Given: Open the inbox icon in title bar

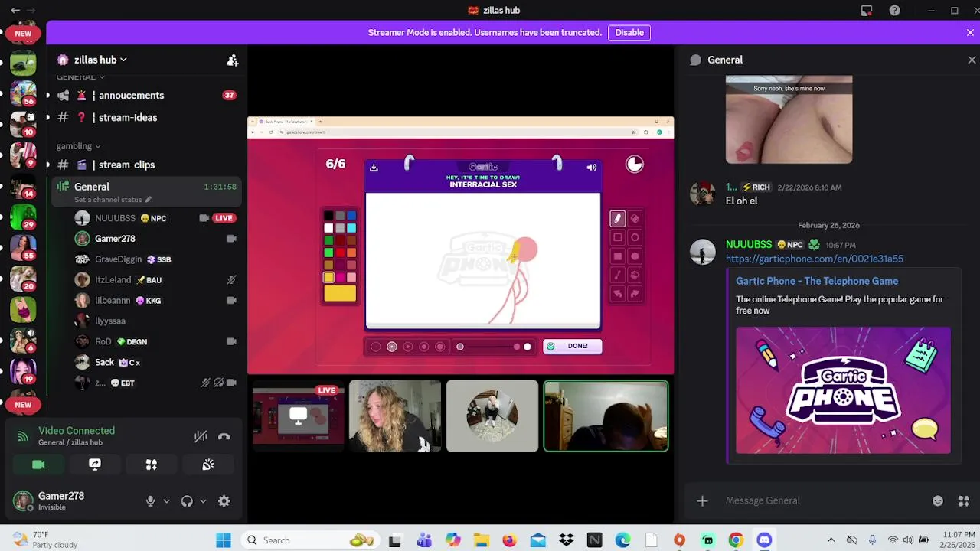Looking at the screenshot, I should (x=866, y=11).
